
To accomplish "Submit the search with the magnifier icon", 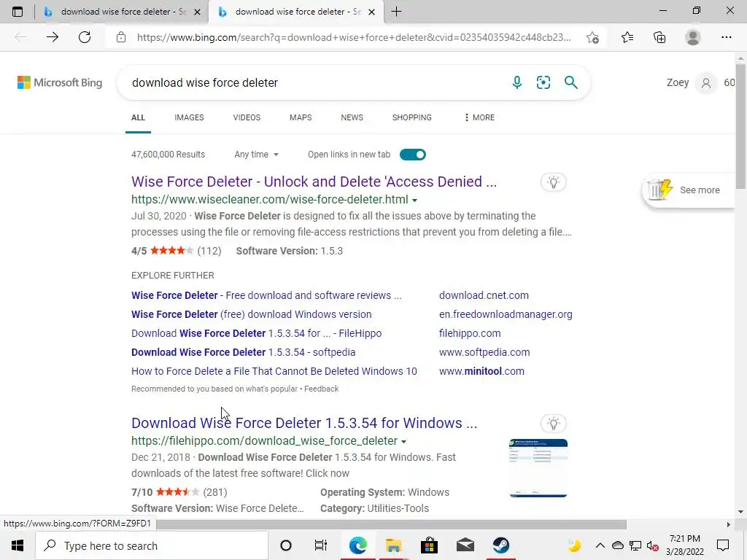I will 570,82.
